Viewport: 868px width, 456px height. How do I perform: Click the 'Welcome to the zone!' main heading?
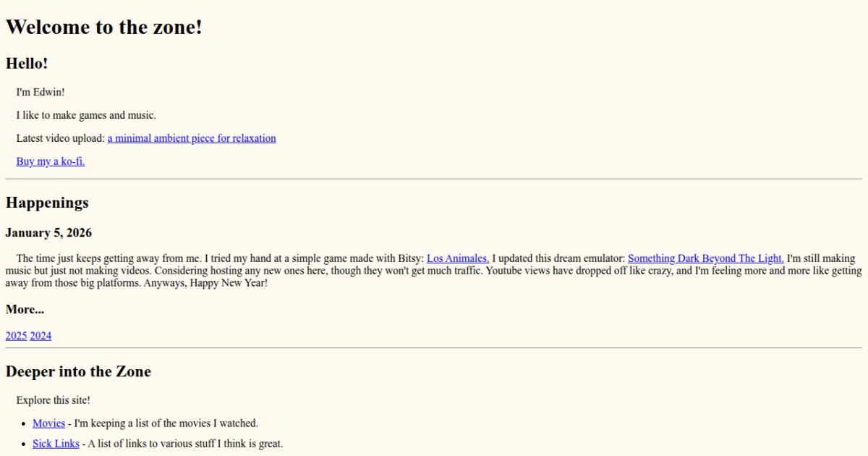(104, 28)
